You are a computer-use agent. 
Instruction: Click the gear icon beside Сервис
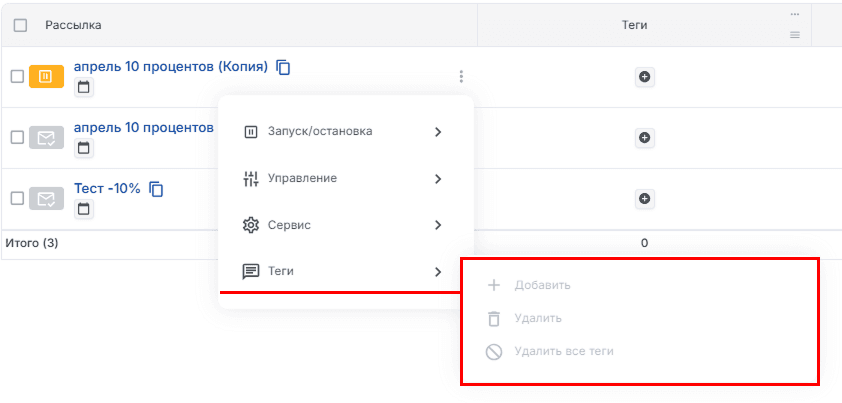click(251, 225)
